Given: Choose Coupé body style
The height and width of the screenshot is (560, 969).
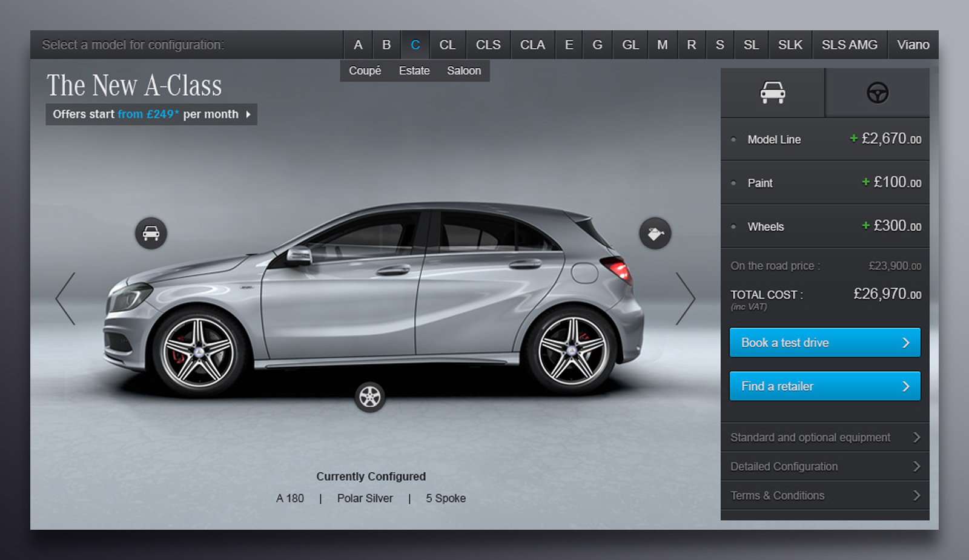Looking at the screenshot, I should click(x=365, y=71).
